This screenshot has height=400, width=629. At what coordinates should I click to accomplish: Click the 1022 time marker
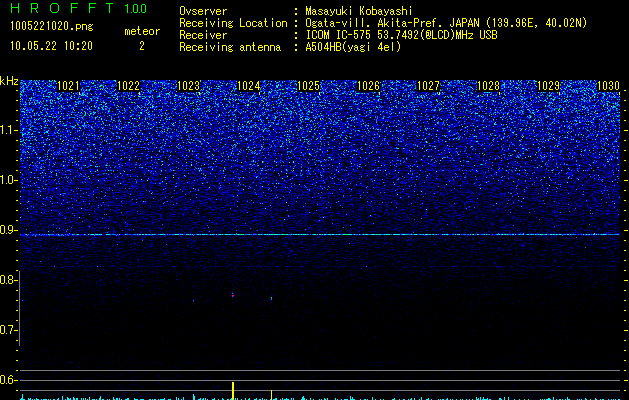[x=128, y=86]
